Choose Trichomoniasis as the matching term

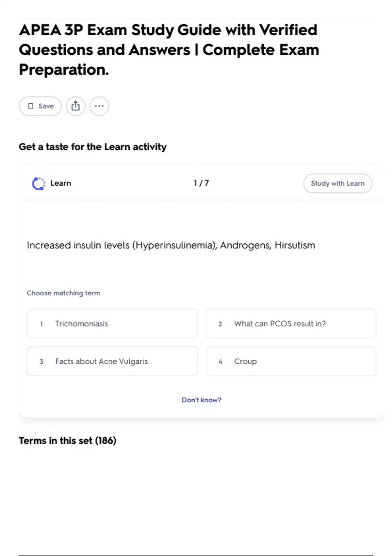112,323
